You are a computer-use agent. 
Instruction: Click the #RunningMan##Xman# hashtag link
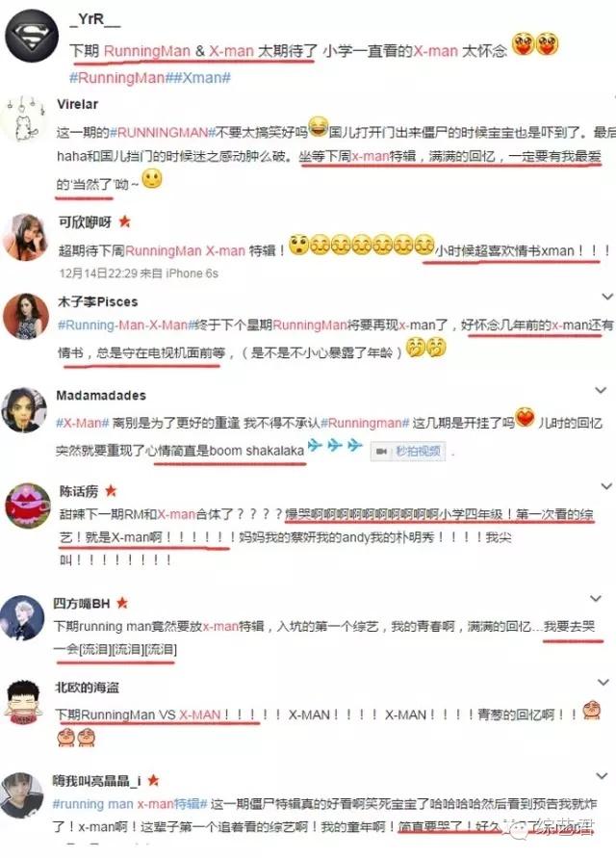pos(150,78)
